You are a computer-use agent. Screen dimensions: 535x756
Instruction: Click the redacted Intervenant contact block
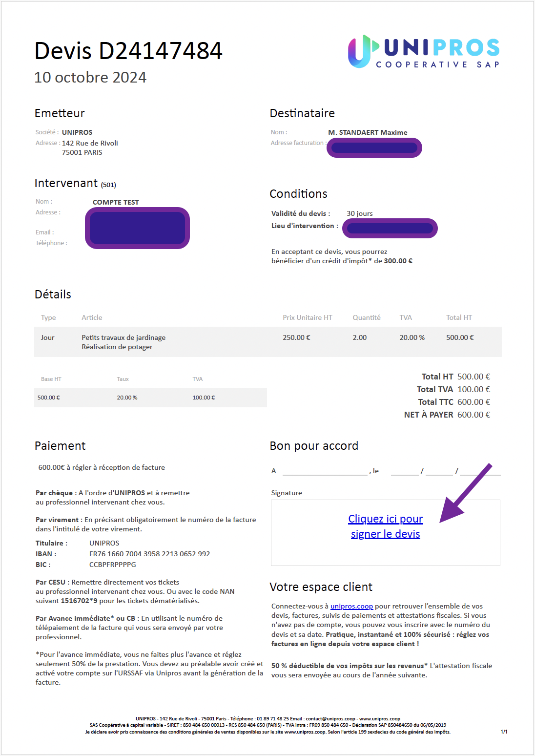point(138,228)
